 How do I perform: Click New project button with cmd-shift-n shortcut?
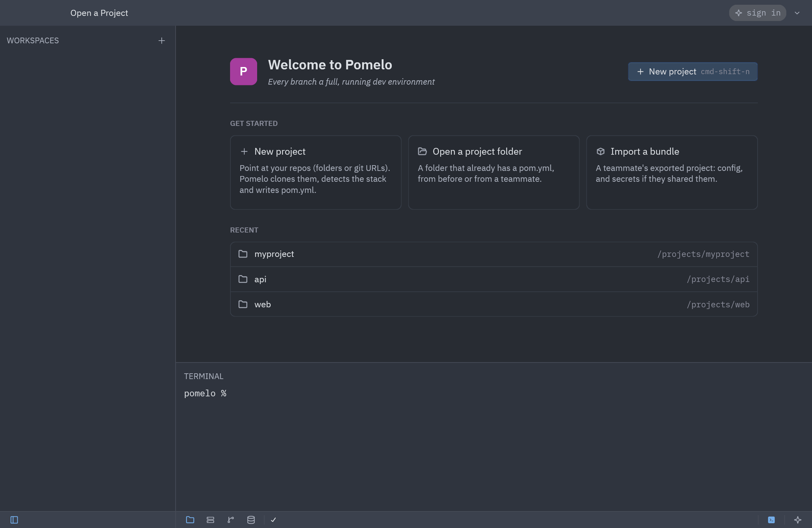point(693,72)
